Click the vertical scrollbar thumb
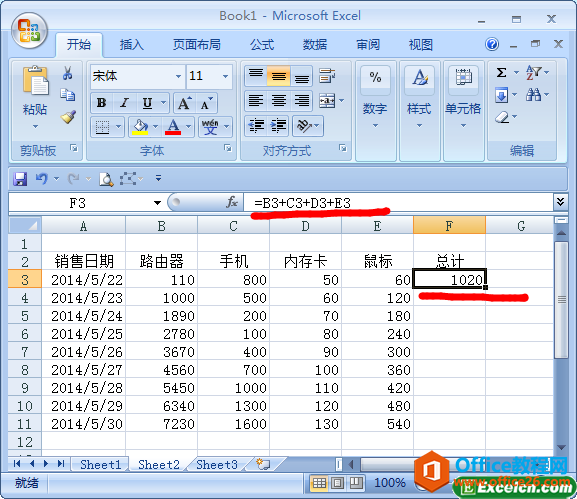 coord(561,300)
